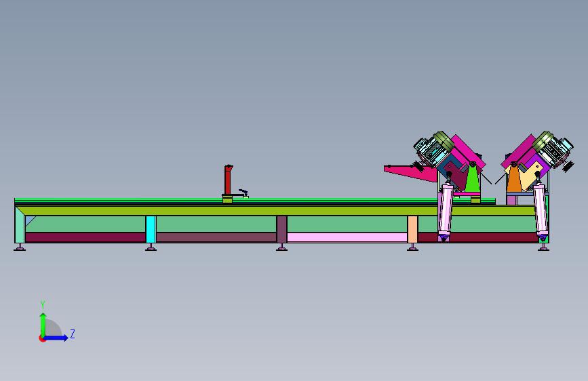Select the light blue corner gusset

pyautogui.click(x=29, y=220)
